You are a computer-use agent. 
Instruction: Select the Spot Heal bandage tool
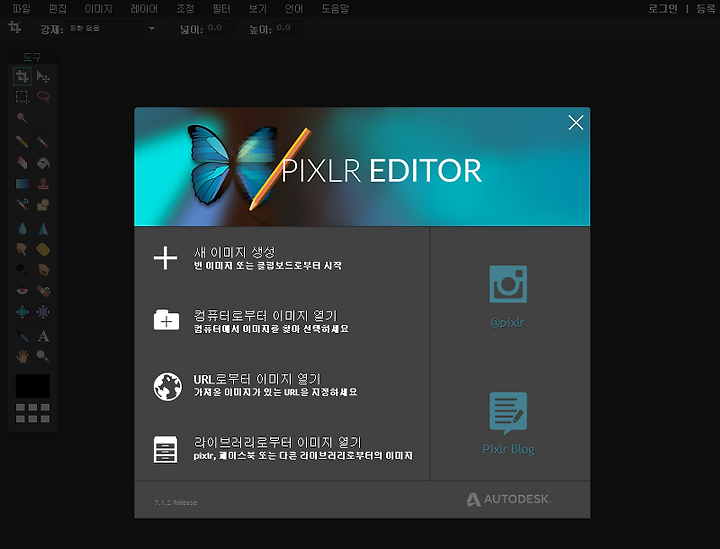(43, 291)
